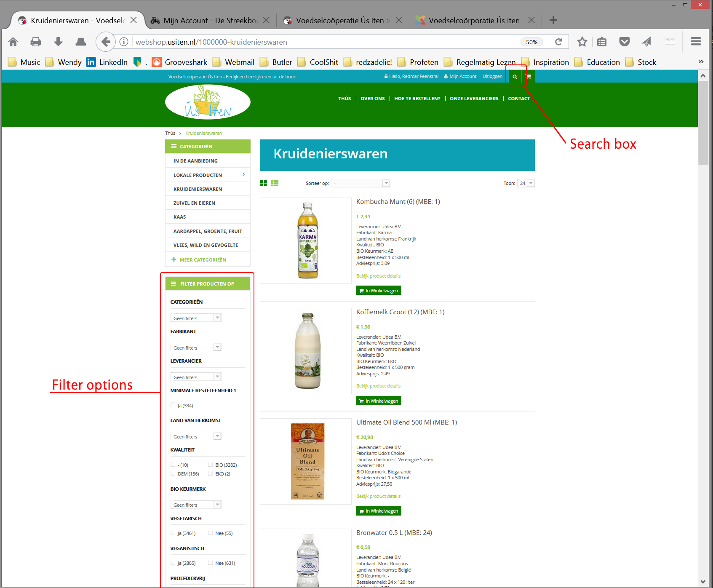Click the Uitloggen link
The width and height of the screenshot is (713, 588).
click(492, 77)
